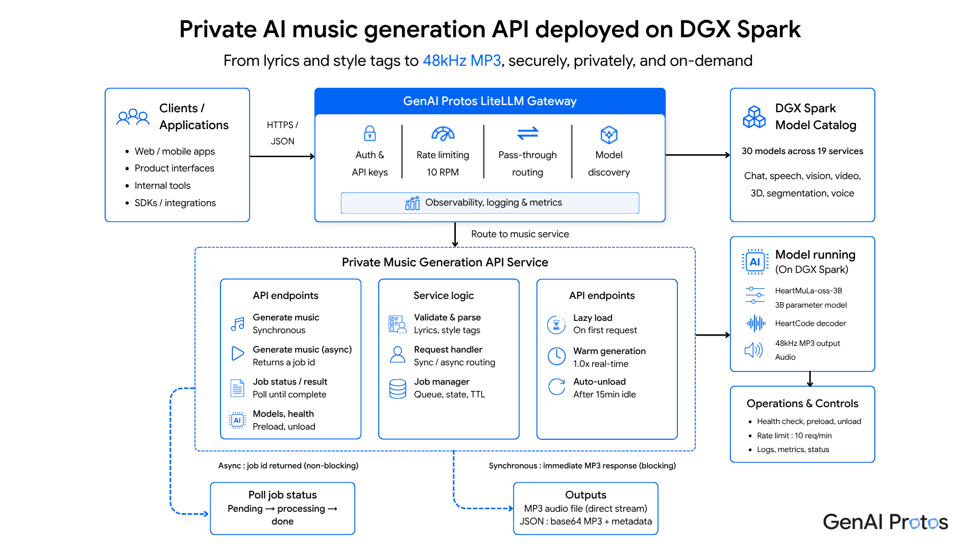Screen dimensions: 980x551
Task: Click the Lazy load hourglass icon
Action: coord(556,324)
